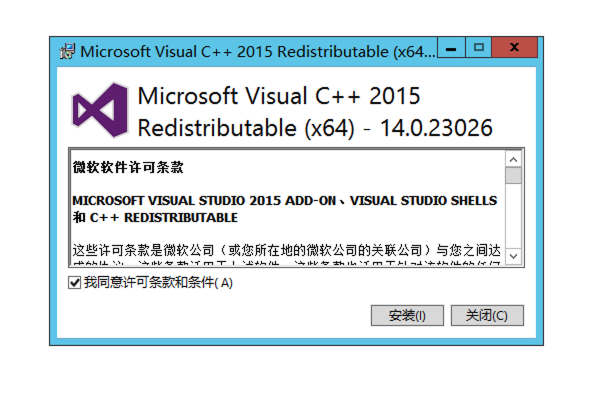This screenshot has width=596, height=399.
Task: Click the installer icon in the title bar
Action: pyautogui.click(x=67, y=51)
